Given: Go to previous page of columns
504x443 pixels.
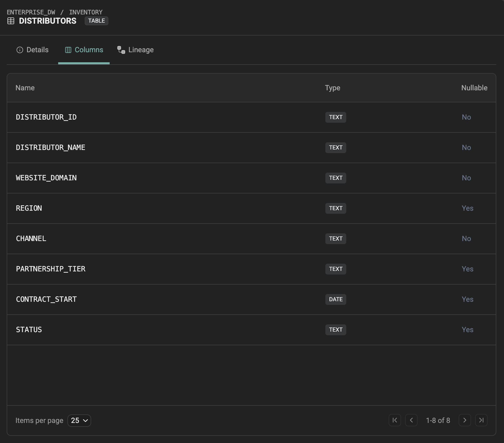Looking at the screenshot, I should (411, 420).
